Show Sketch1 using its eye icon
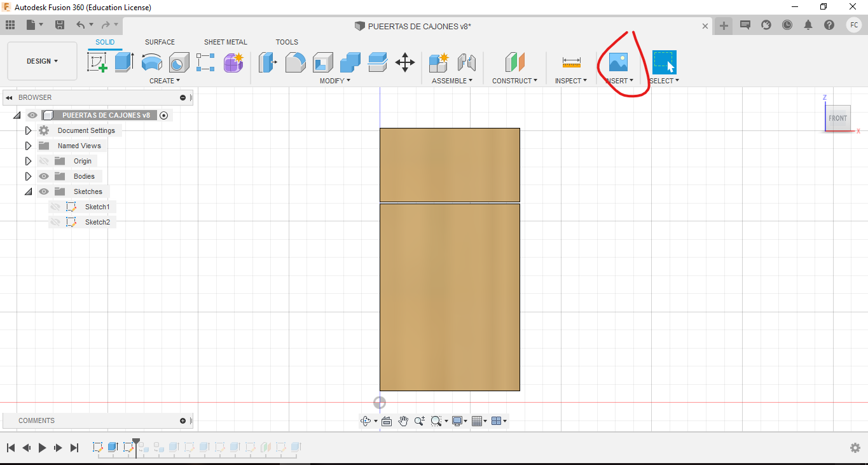The width and height of the screenshot is (868, 465). click(x=55, y=207)
